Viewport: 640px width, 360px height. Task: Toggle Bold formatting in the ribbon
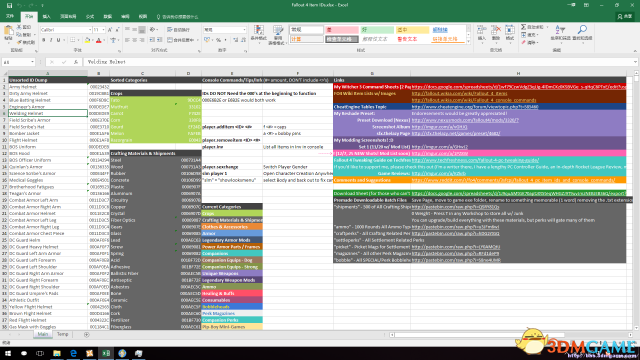43,40
